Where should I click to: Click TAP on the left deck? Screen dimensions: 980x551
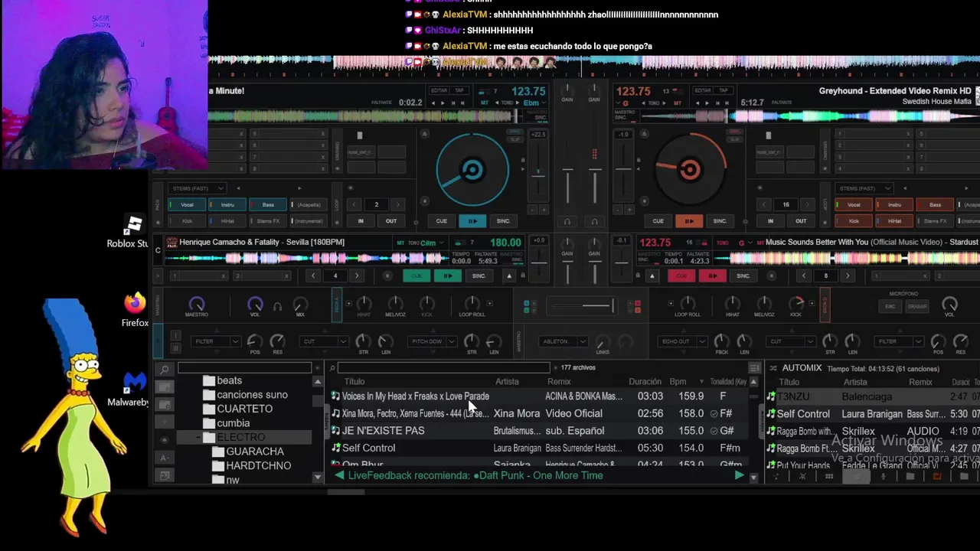point(459,90)
